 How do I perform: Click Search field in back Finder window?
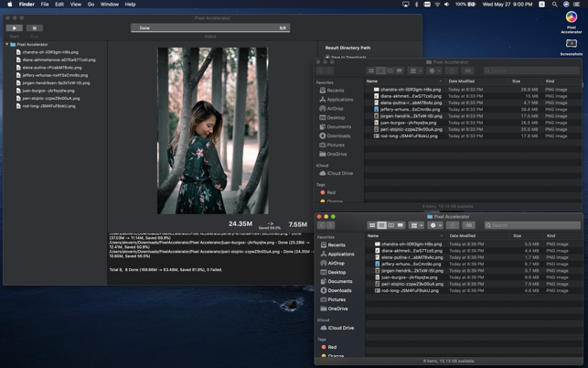click(531, 70)
